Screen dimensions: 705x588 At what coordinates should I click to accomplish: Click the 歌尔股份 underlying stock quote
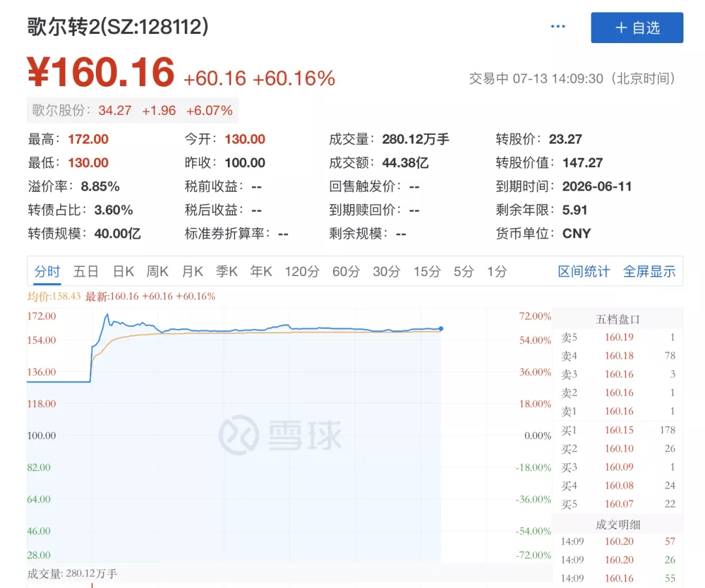[133, 110]
